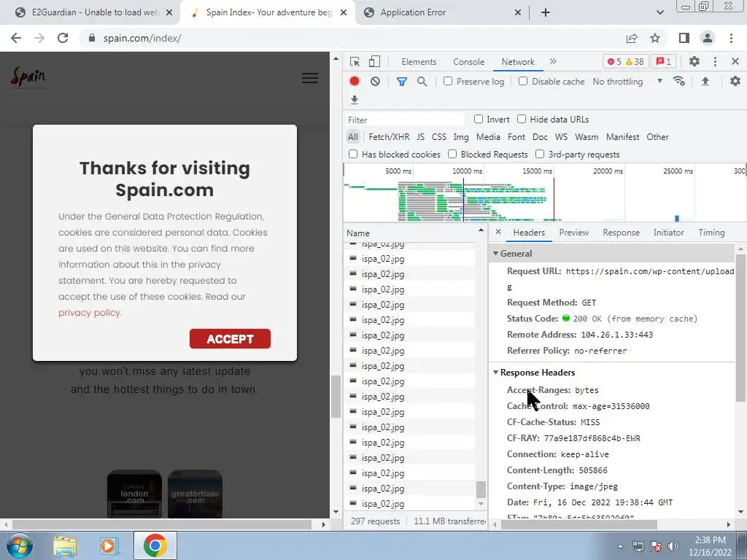Toggle the browser side panel icon
The height and width of the screenshot is (560, 747).
pyautogui.click(x=684, y=38)
